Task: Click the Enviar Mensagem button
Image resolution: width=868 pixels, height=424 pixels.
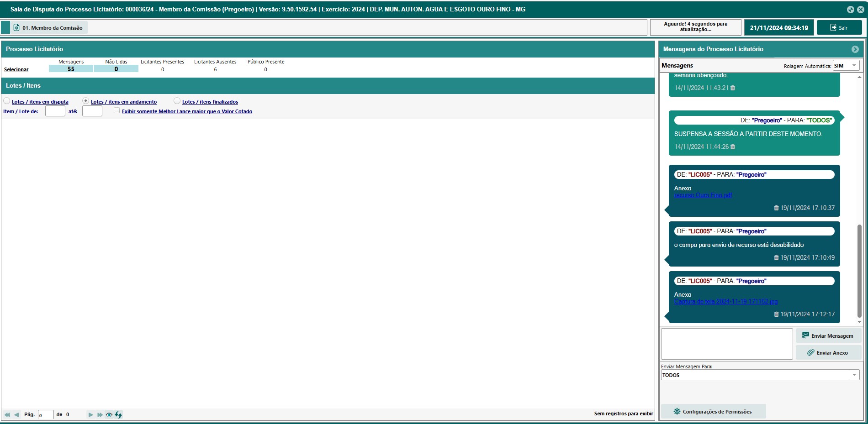Action: click(x=828, y=335)
